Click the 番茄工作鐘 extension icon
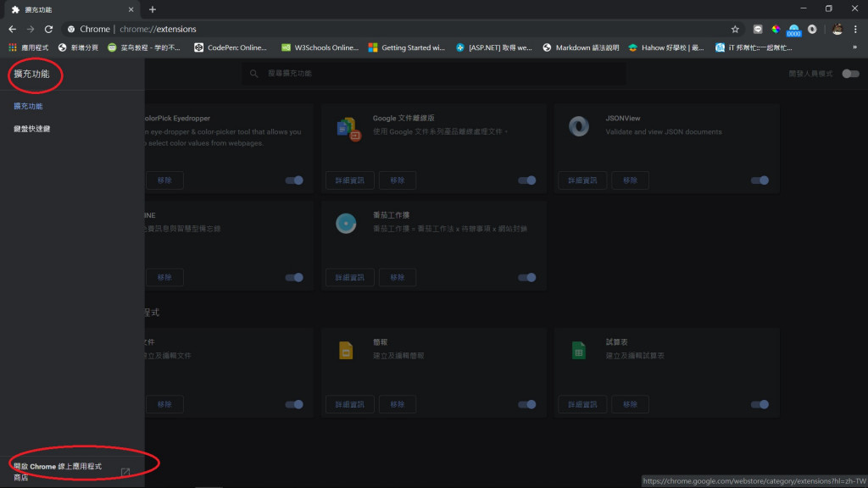Image resolution: width=868 pixels, height=488 pixels. 346,224
